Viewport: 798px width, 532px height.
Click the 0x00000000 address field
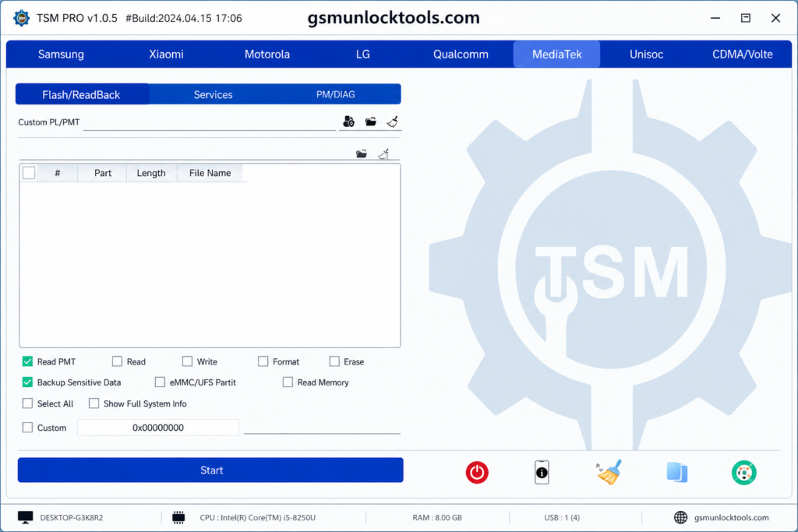coord(157,428)
